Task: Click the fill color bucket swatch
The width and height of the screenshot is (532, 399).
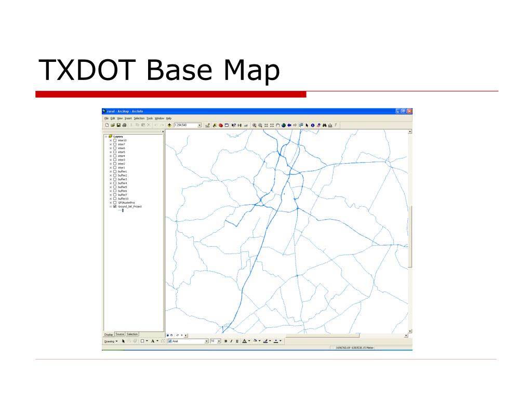Action: pyautogui.click(x=255, y=341)
